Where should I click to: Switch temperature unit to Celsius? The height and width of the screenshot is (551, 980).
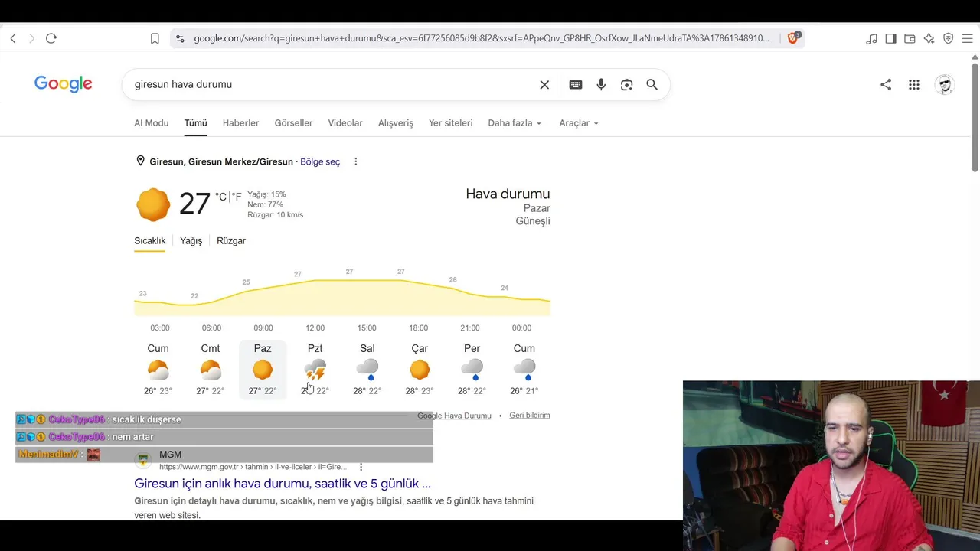click(220, 197)
